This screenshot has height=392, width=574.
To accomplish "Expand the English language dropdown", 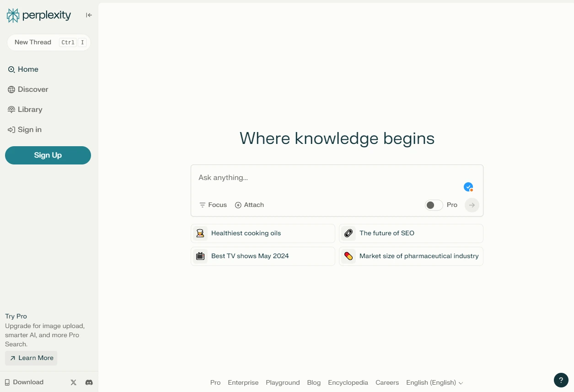I will click(435, 383).
